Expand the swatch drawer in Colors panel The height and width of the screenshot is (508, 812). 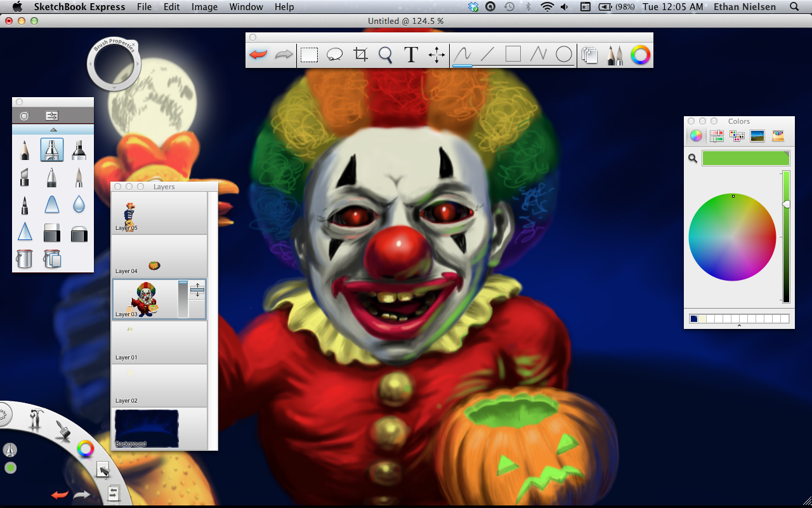739,326
